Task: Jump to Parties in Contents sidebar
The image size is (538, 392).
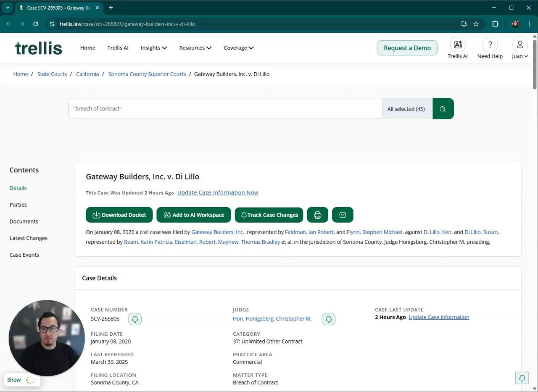Action: click(18, 205)
